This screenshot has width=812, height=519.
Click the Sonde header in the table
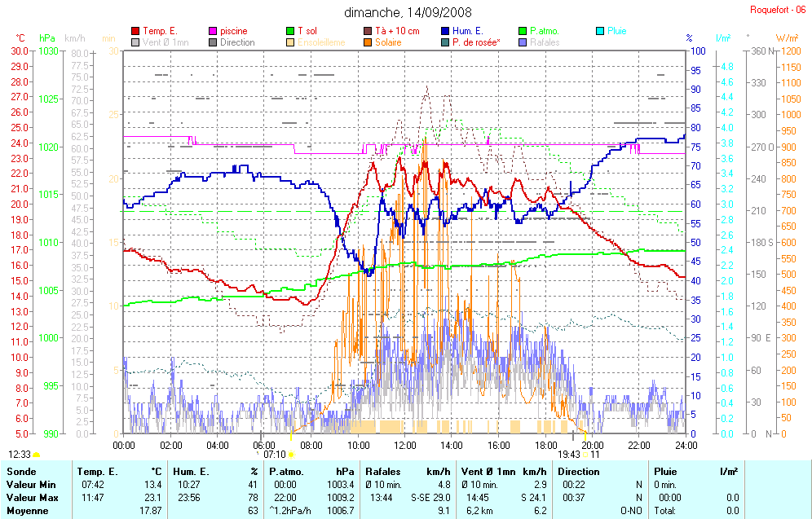[21, 472]
